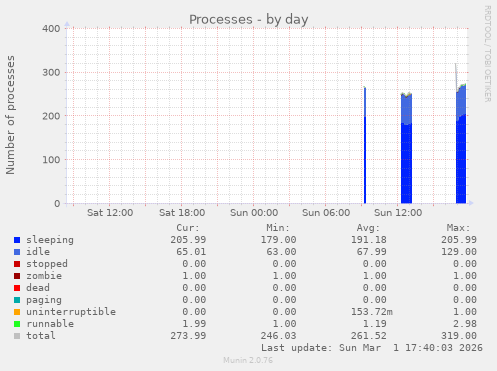The image size is (497, 371).
Task: Click the 'dead' legend label
Action: [x=38, y=288]
